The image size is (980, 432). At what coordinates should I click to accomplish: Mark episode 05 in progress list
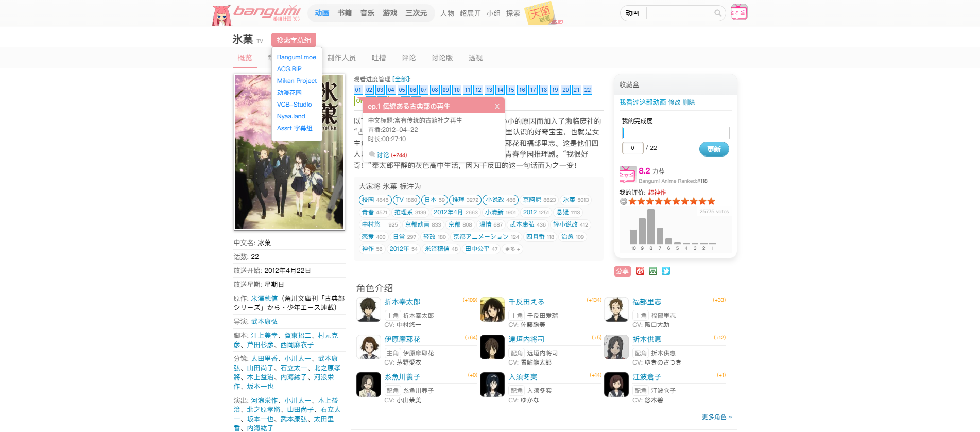pyautogui.click(x=402, y=90)
